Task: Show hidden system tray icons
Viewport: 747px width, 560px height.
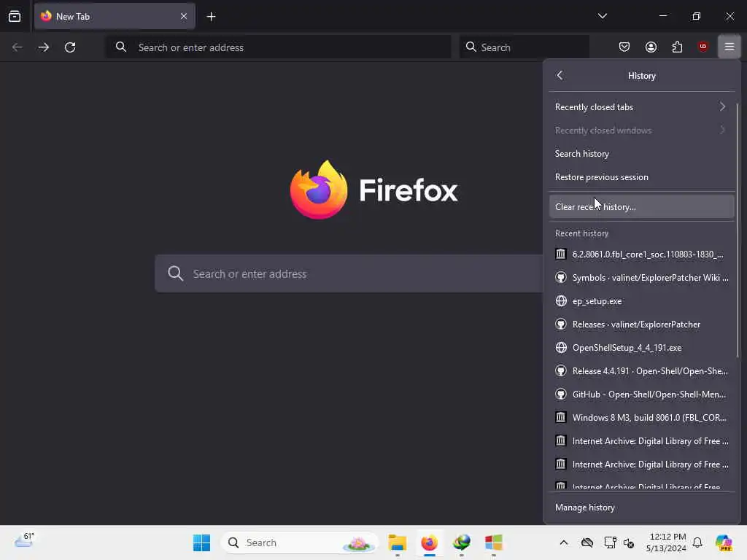Action: pyautogui.click(x=564, y=542)
